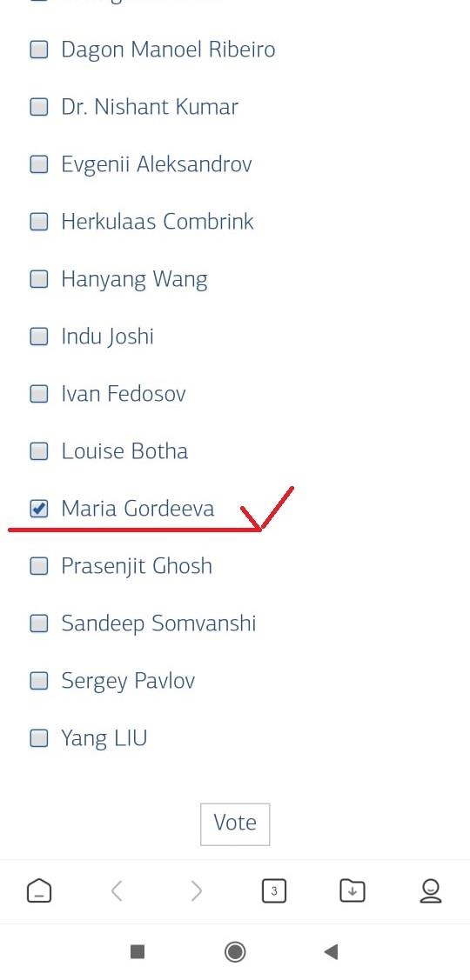Tap the Android recent apps square button
The width and height of the screenshot is (470, 980).
point(137,952)
